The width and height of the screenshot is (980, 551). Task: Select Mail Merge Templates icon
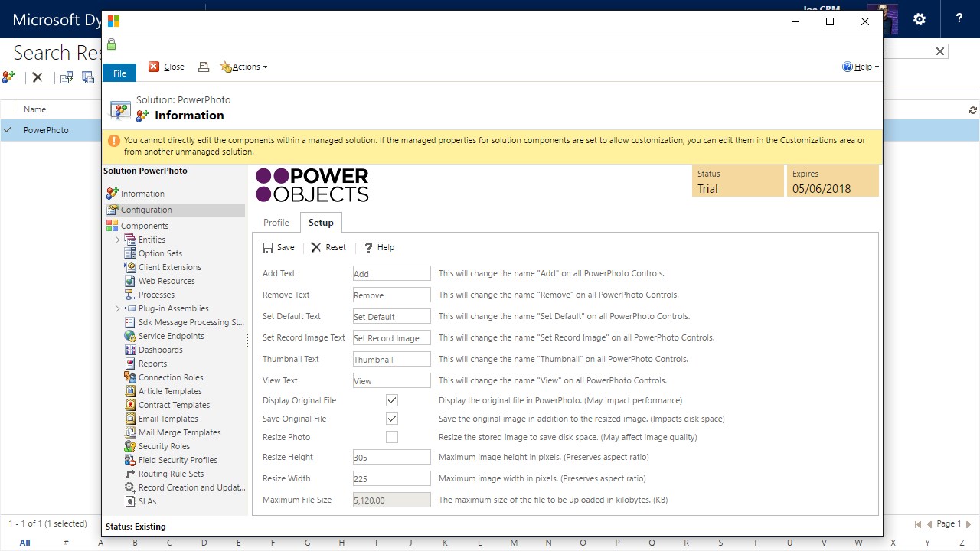[130, 432]
